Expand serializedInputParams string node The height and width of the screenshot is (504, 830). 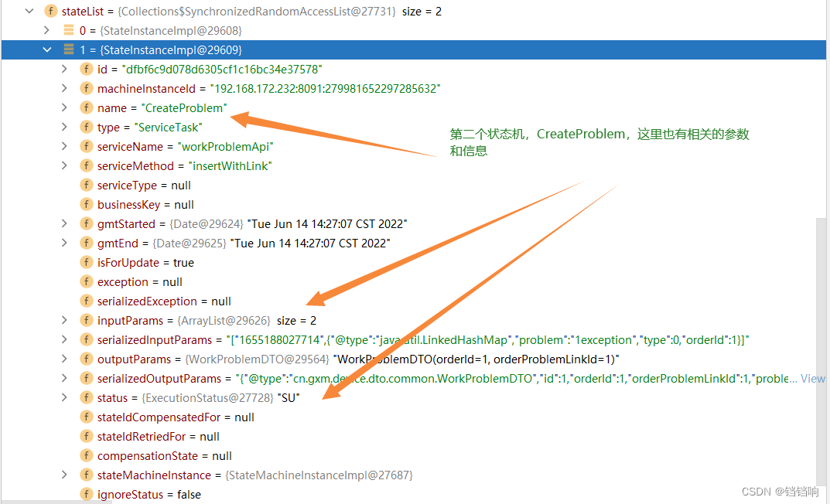coord(64,339)
